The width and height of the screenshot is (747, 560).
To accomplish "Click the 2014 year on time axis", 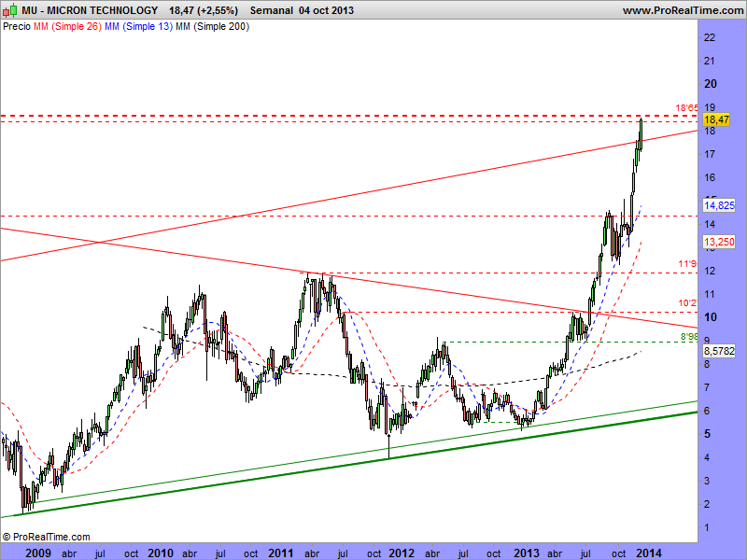I will coord(649,553).
